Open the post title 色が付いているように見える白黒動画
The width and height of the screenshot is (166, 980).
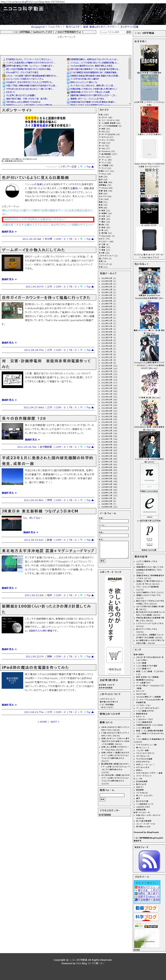(35, 178)
